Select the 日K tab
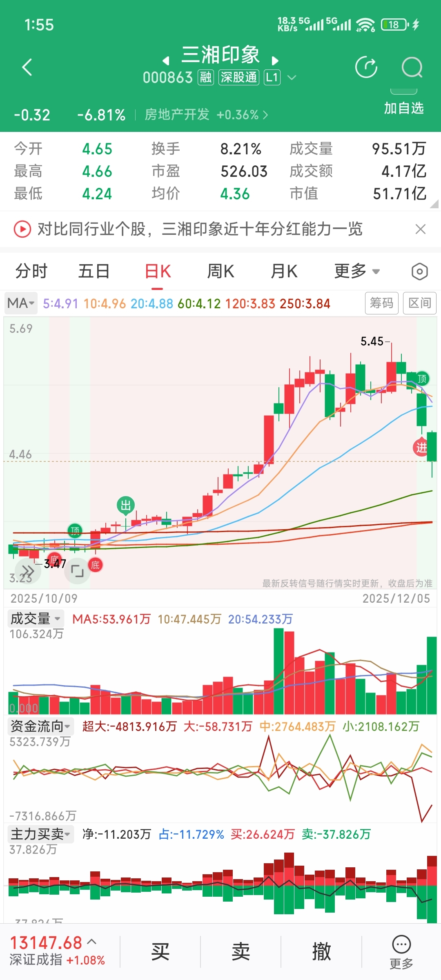Viewport: 441px width, 980px height. click(x=158, y=271)
